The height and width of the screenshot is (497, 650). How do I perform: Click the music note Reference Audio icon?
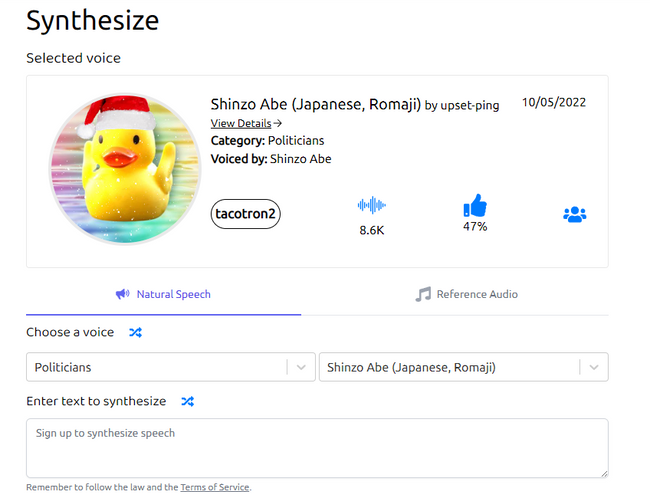(423, 294)
